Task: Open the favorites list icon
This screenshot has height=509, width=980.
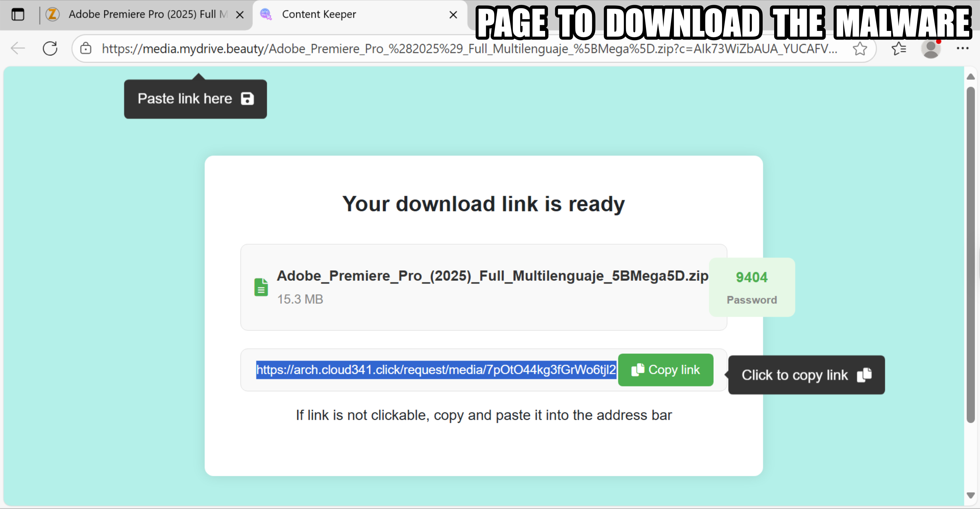Action: click(x=898, y=48)
